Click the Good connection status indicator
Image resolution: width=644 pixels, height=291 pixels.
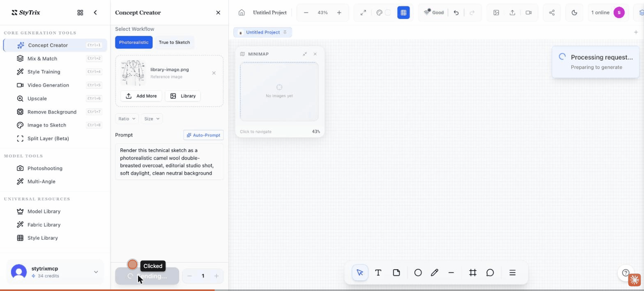click(x=434, y=13)
